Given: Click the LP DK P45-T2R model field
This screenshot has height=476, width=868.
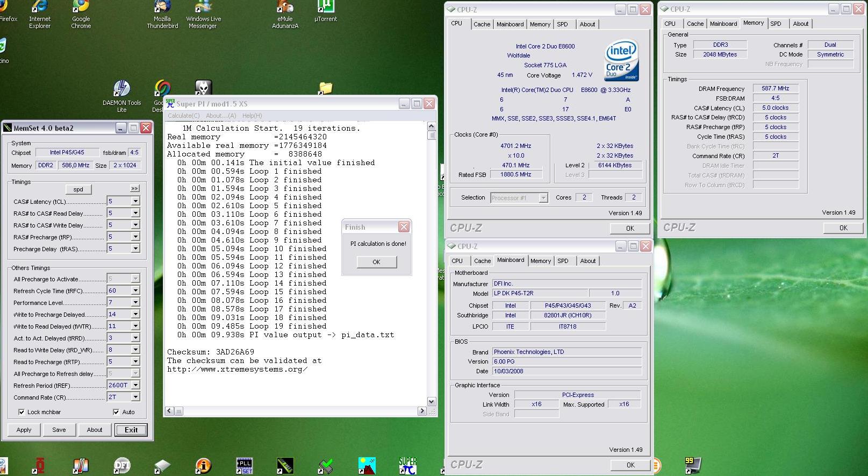Looking at the screenshot, I should click(x=540, y=293).
